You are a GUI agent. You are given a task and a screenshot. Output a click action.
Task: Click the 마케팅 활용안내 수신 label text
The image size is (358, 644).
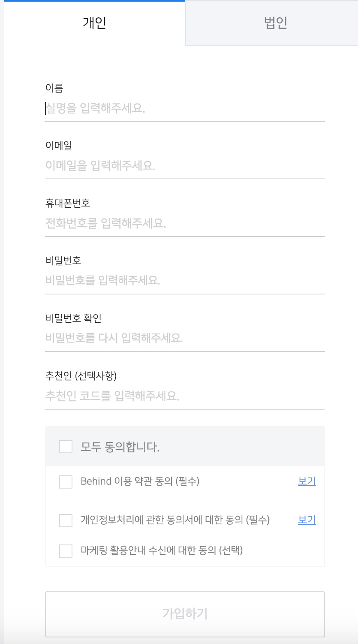[x=162, y=550]
